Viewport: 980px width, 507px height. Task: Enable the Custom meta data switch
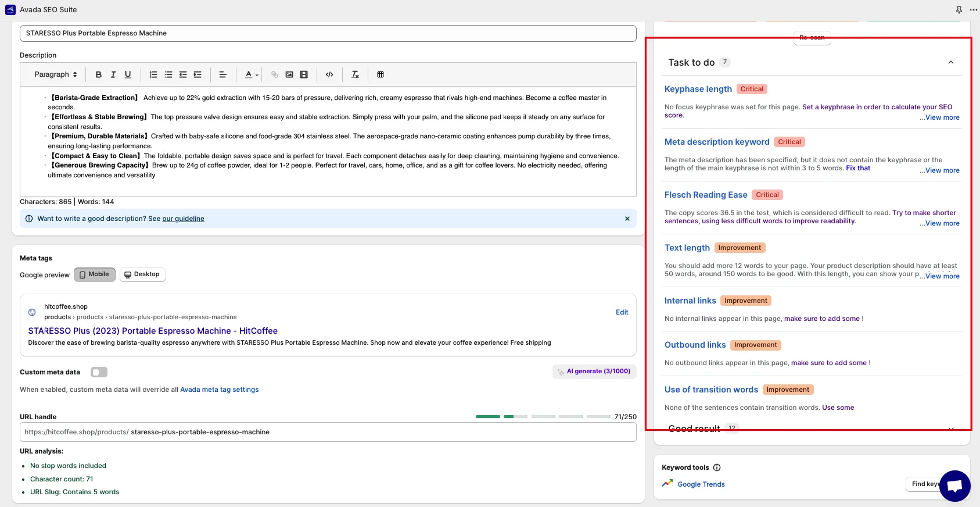[x=99, y=372]
